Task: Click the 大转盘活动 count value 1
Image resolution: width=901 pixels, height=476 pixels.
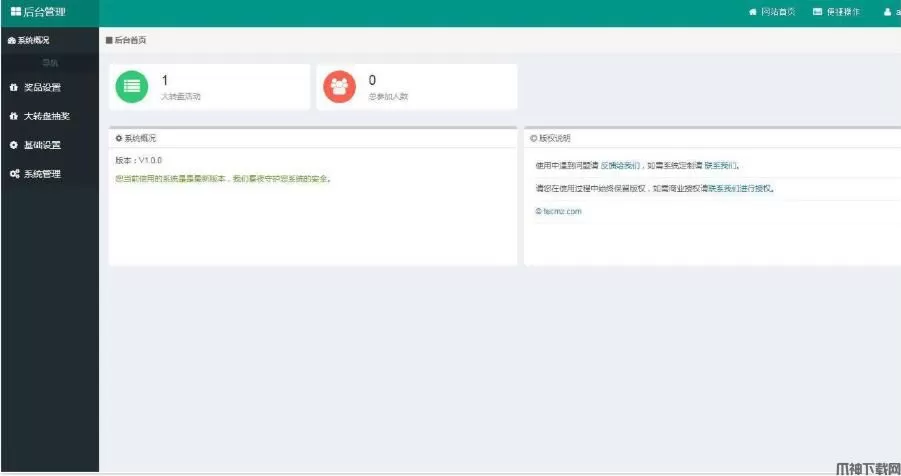Action: [x=165, y=80]
